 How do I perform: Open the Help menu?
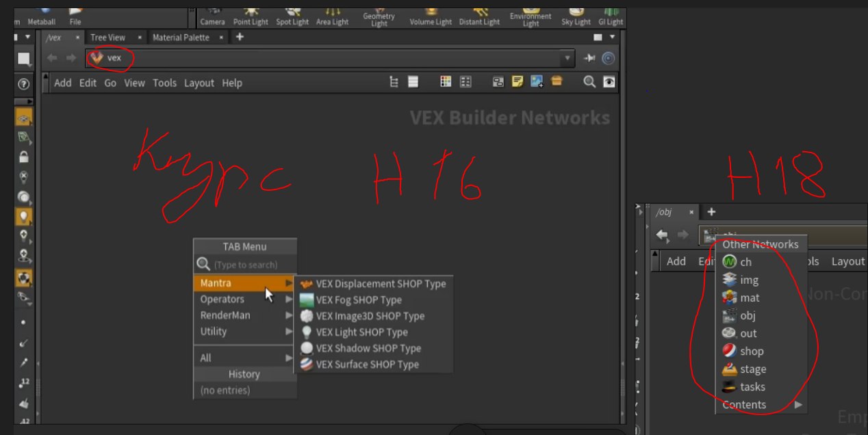click(232, 83)
